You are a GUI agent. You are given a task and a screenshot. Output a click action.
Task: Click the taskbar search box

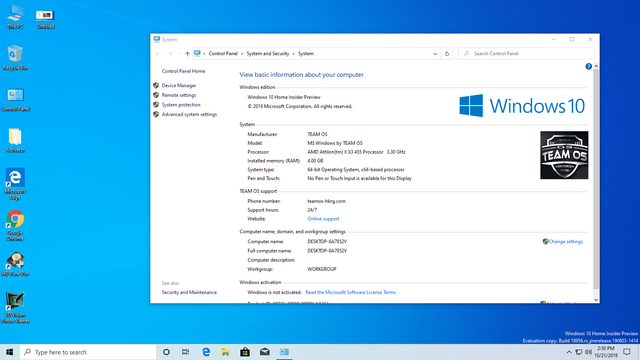88,352
